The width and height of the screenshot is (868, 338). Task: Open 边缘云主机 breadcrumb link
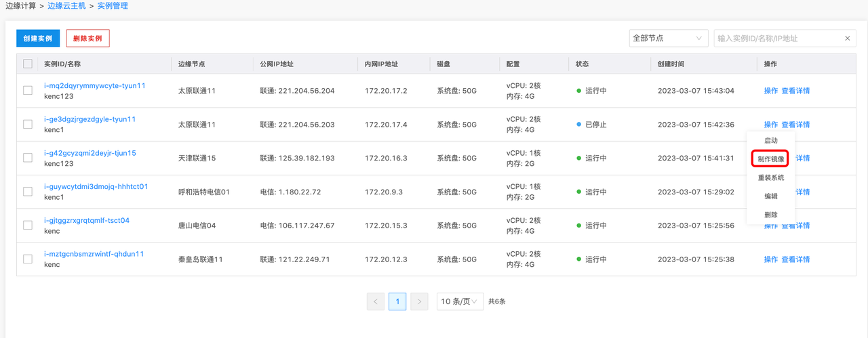pos(66,6)
